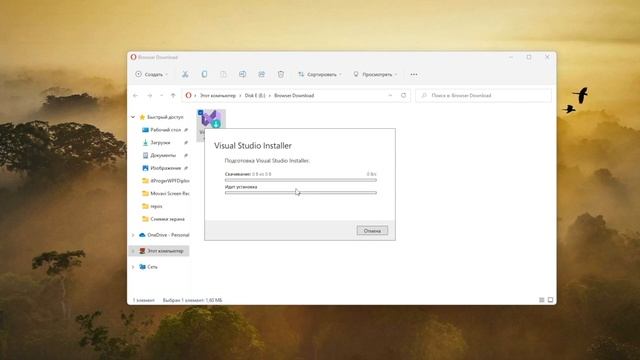Expand the Сеть network node

[x=133, y=267]
